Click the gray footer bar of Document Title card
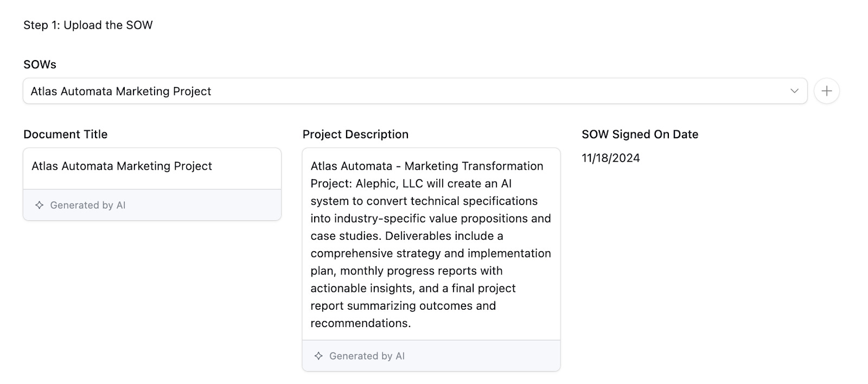 coord(152,205)
